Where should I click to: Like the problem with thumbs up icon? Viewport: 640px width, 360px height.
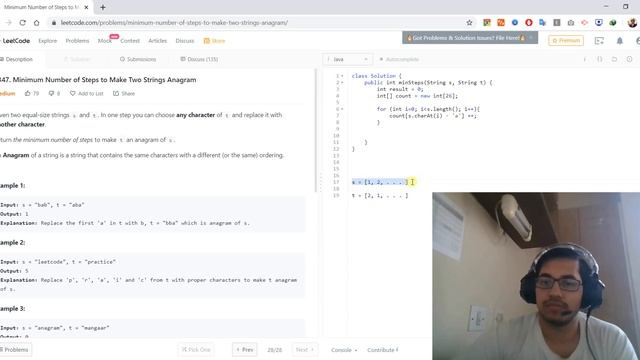(27, 93)
